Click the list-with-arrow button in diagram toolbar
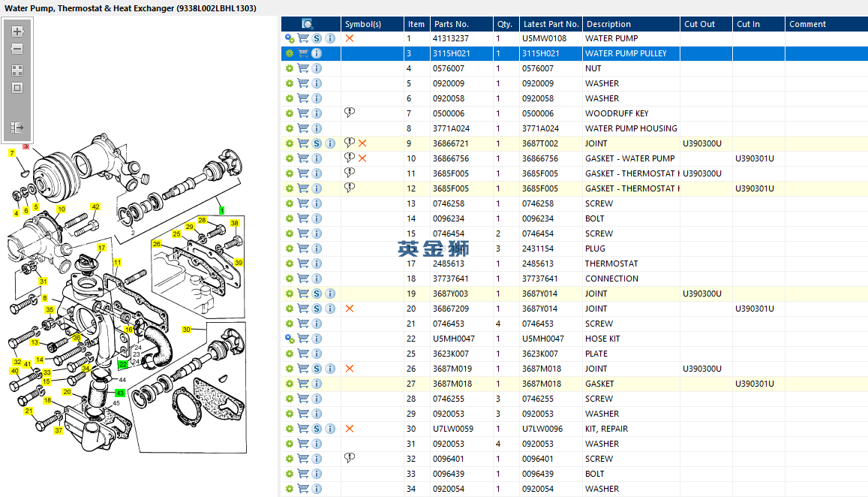Image resolution: width=868 pixels, height=497 pixels. [17, 128]
